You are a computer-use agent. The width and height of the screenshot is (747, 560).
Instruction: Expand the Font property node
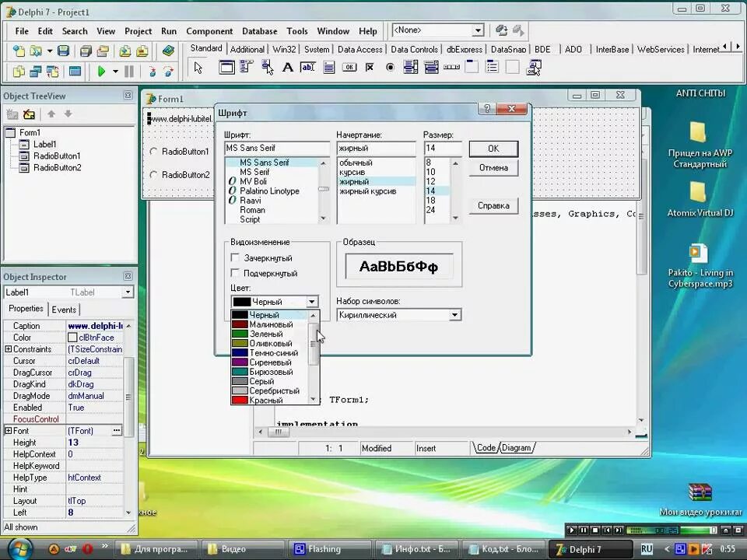pos(8,430)
